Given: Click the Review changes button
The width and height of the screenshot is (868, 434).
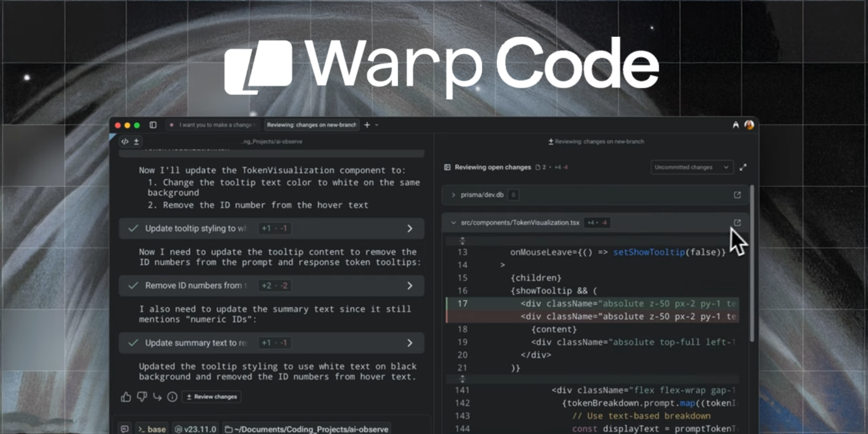Looking at the screenshot, I should coord(211,396).
